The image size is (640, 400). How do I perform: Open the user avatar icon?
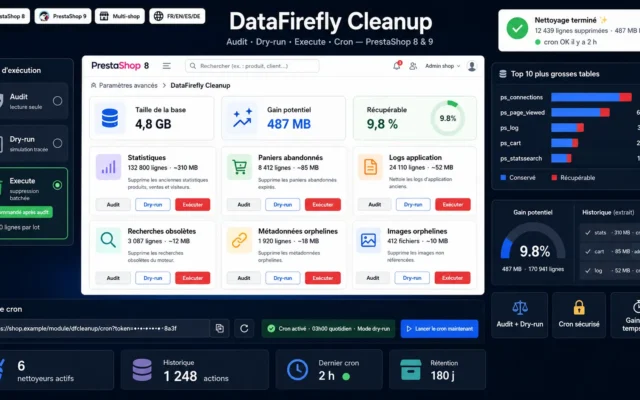tap(472, 66)
